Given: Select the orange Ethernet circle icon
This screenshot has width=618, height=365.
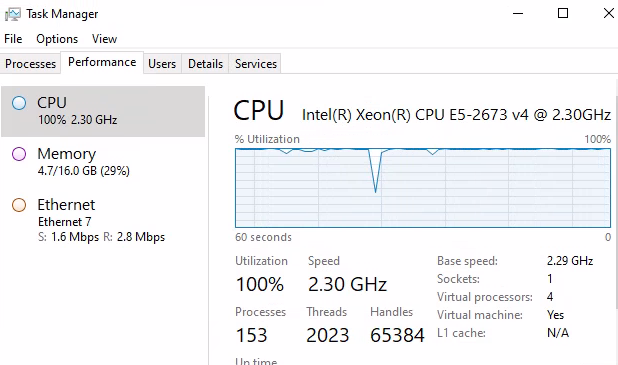Looking at the screenshot, I should [19, 205].
